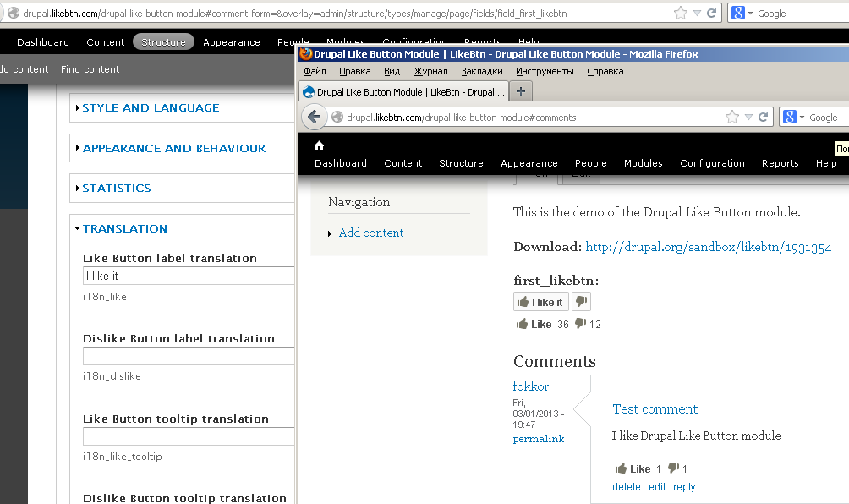Click Configuration in front window's admin bar
The width and height of the screenshot is (849, 504).
point(712,163)
